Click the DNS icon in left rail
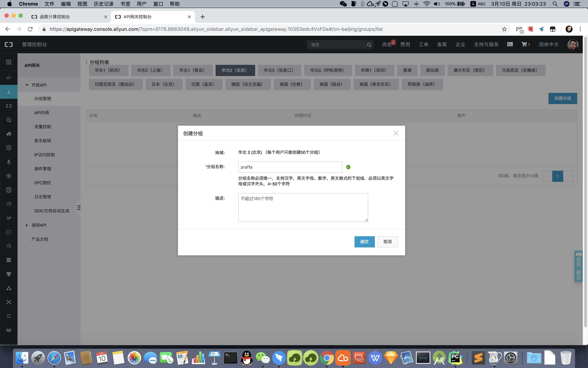 click(x=9, y=190)
